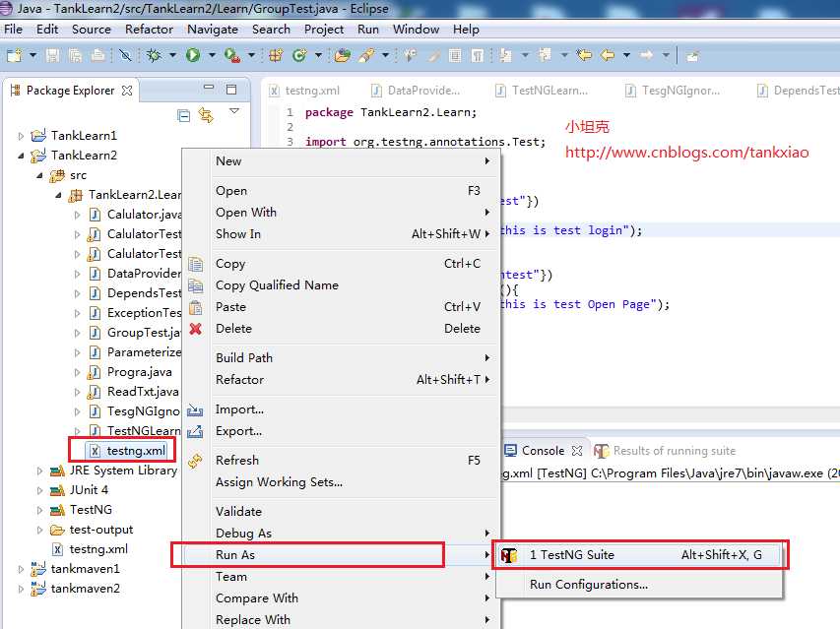
Task: Collapse All in Package Explorer toolbar
Action: (184, 115)
